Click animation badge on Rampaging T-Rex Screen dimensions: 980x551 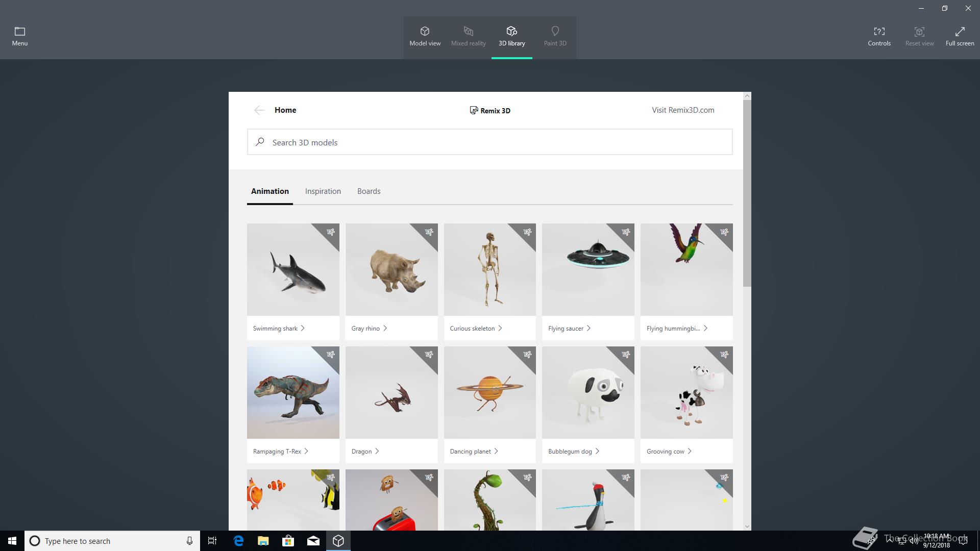(x=331, y=355)
